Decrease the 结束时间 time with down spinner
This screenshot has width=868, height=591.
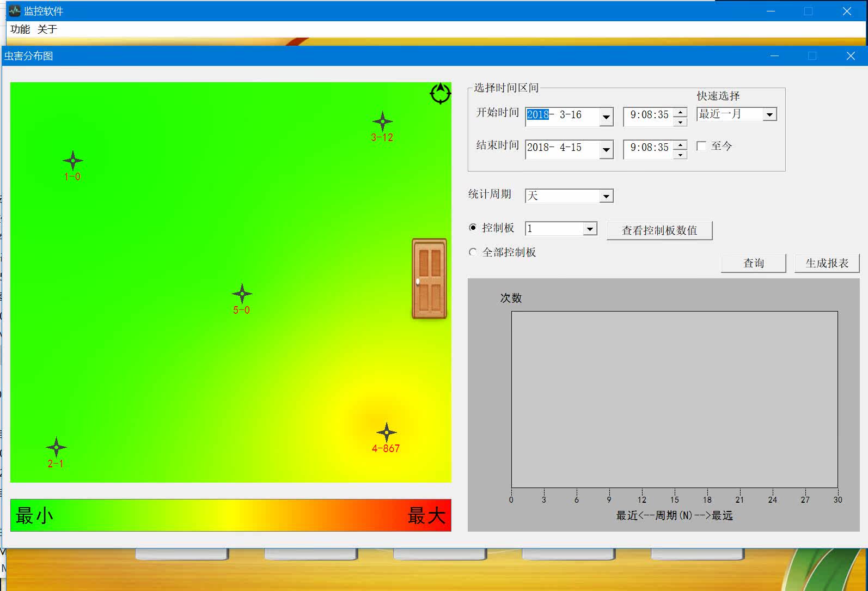click(680, 154)
